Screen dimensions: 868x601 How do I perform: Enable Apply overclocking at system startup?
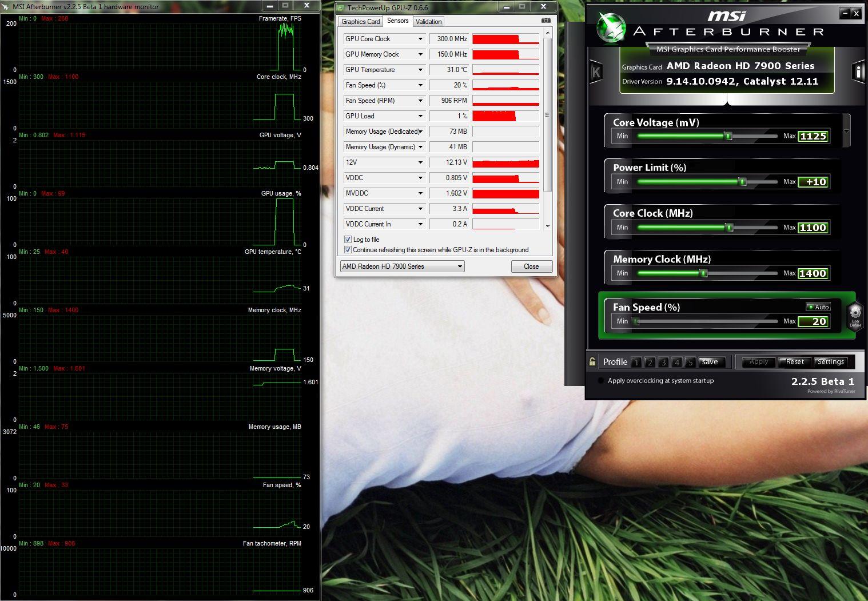click(600, 381)
